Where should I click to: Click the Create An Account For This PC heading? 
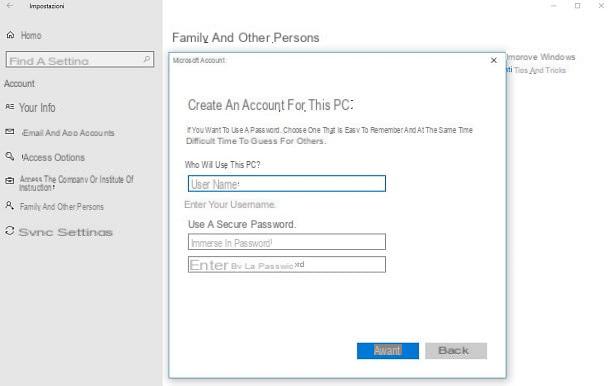point(270,105)
